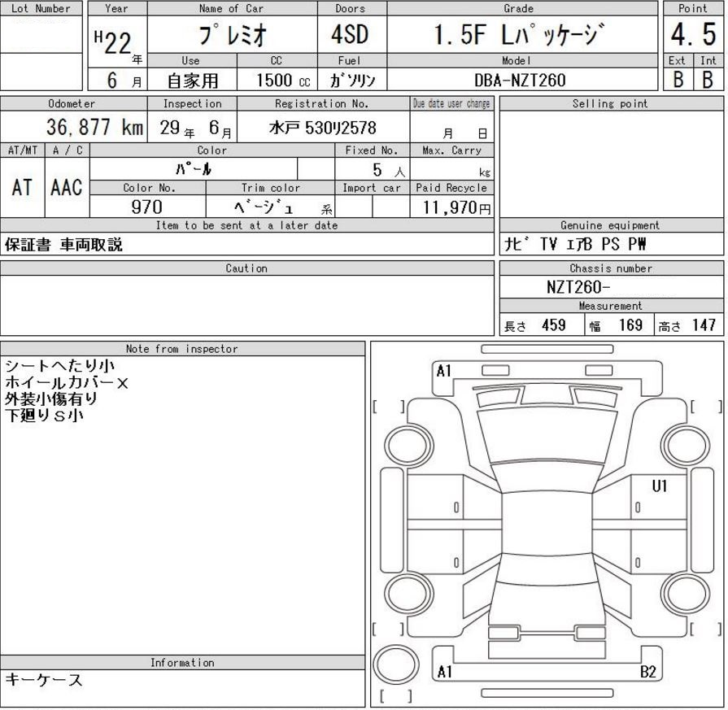The image size is (728, 710).
Task: Click the A1 mark on the rear bumper
Action: click(444, 672)
